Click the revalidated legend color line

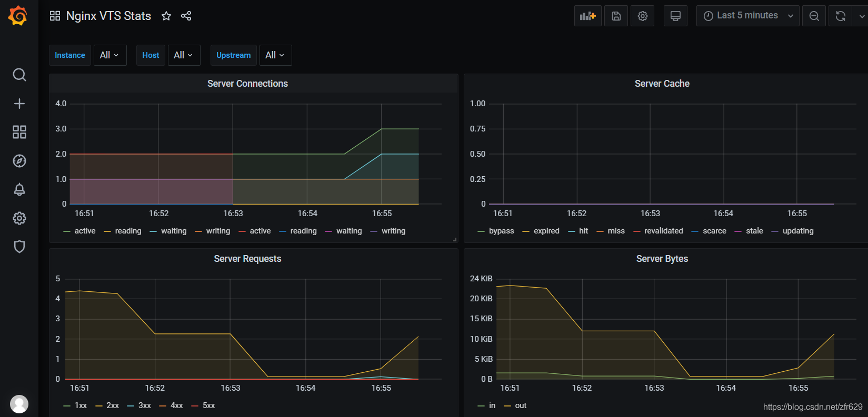point(637,231)
